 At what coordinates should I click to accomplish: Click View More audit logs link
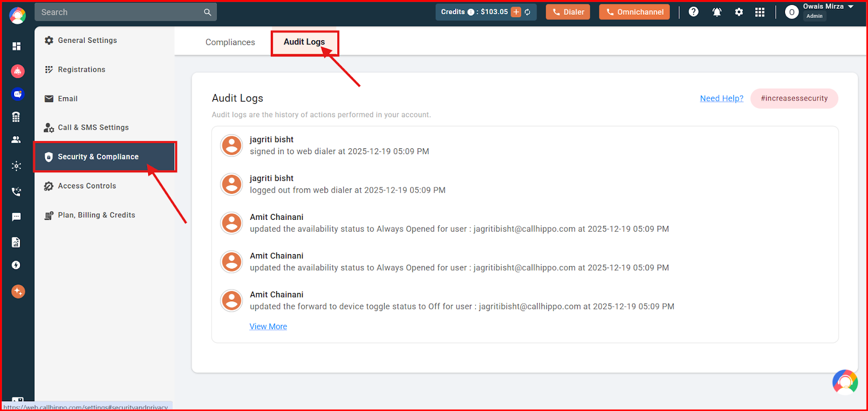tap(268, 326)
